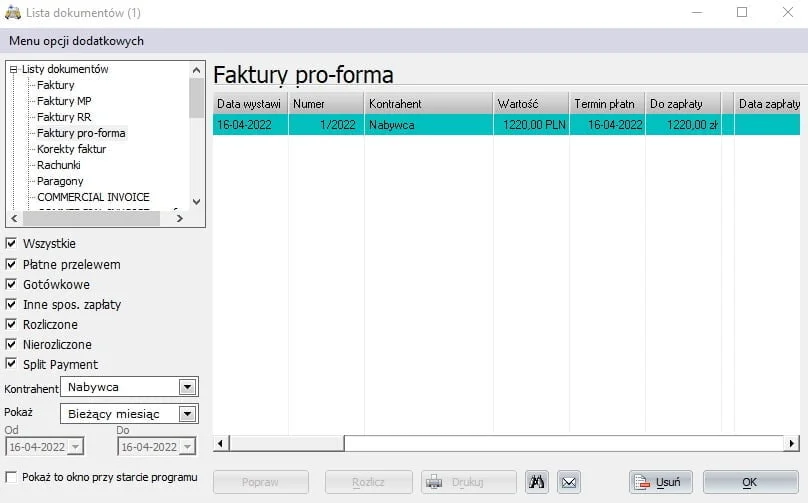The width and height of the screenshot is (808, 503).
Task: Click the Nabywca cell in invoice row
Action: [x=429, y=125]
